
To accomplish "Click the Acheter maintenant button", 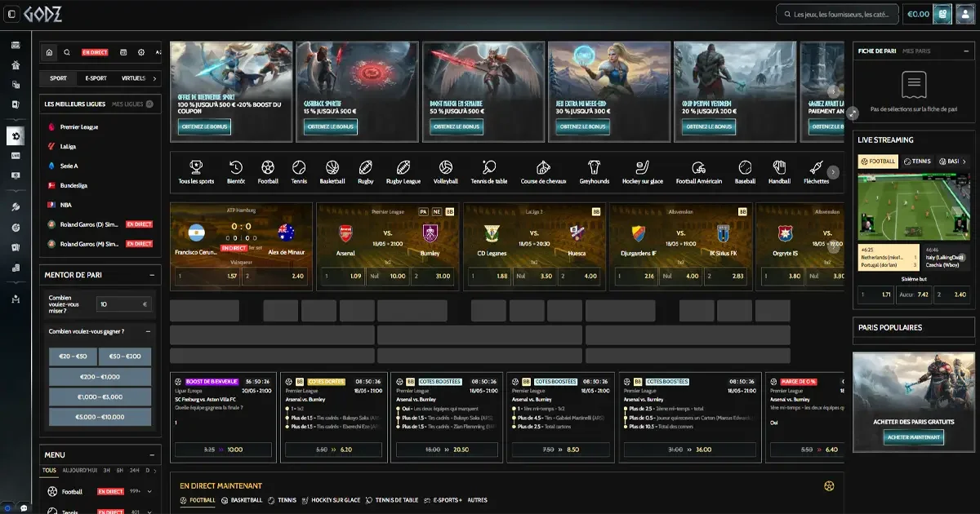I will [913, 437].
